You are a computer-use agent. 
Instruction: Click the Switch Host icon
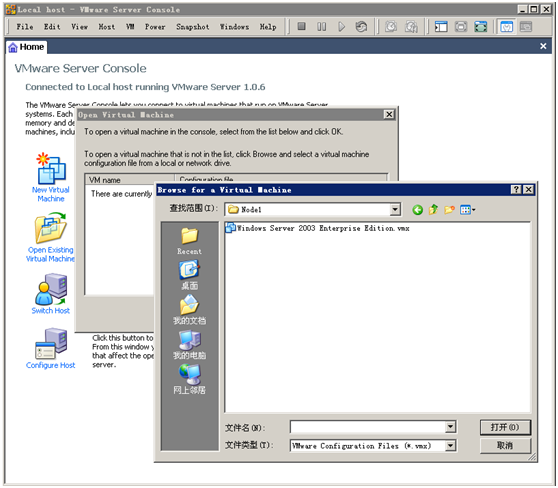pyautogui.click(x=51, y=289)
